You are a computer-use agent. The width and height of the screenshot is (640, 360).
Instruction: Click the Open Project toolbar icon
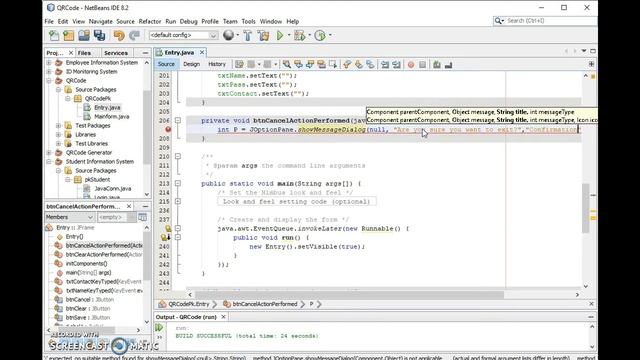point(84,36)
